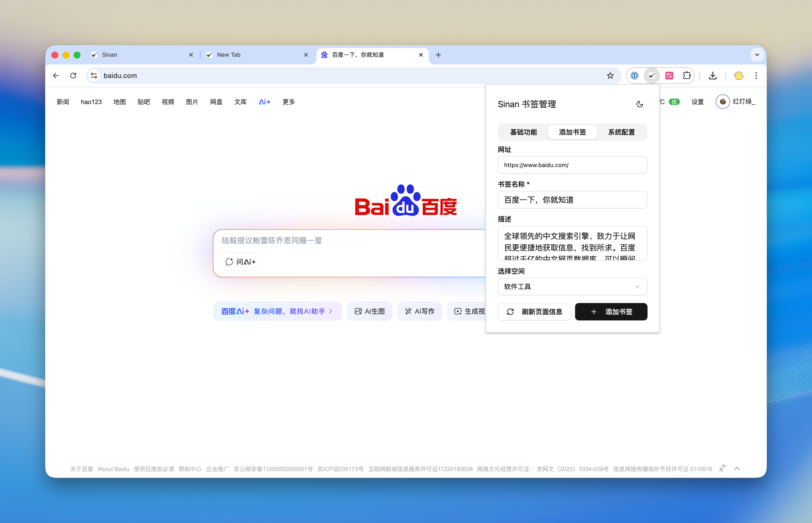812x523 pixels.
Task: Open the Extensions puzzle-piece menu
Action: tap(686, 75)
